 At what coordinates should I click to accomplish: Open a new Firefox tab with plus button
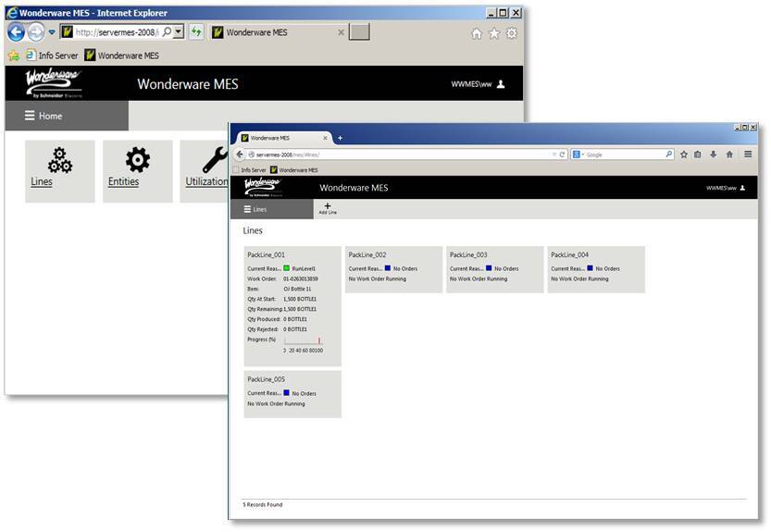340,138
